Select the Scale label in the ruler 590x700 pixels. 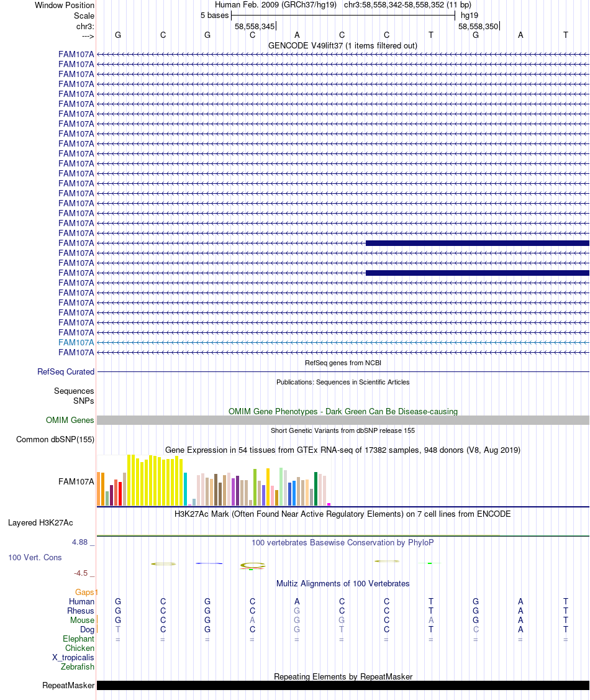84,16
